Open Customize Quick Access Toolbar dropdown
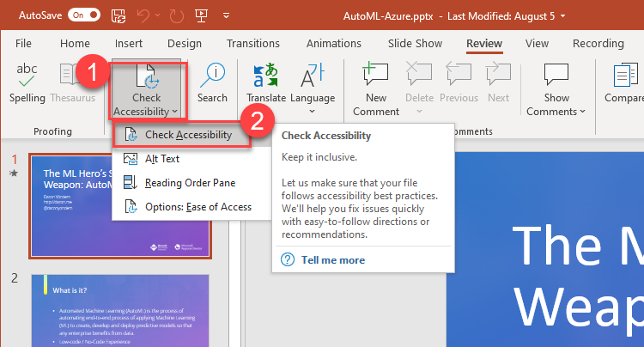The width and height of the screenshot is (644, 347). 226,16
